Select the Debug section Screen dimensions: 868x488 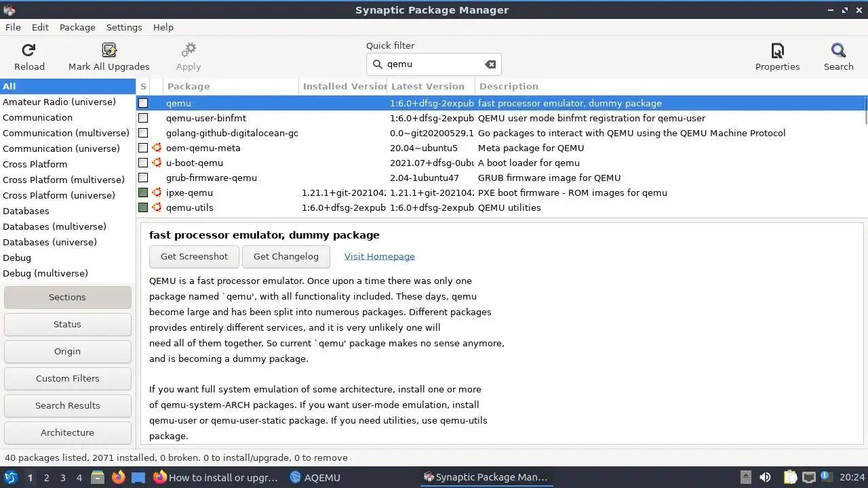coord(68,258)
